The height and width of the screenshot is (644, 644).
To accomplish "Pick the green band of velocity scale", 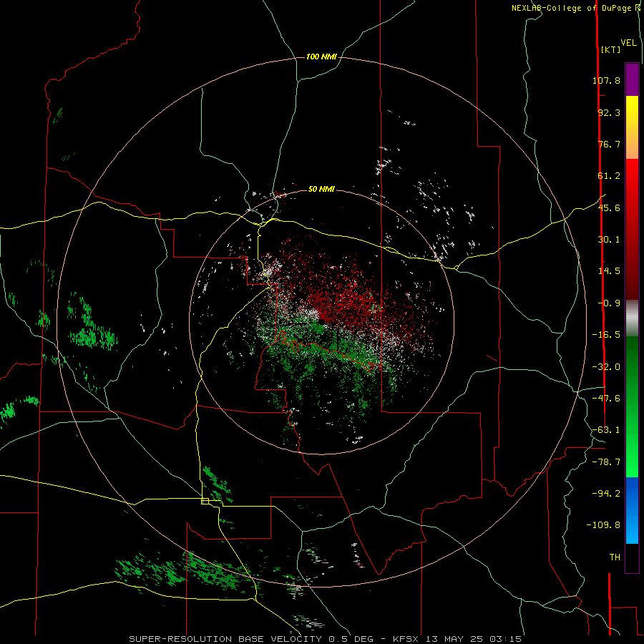I will click(x=632, y=406).
